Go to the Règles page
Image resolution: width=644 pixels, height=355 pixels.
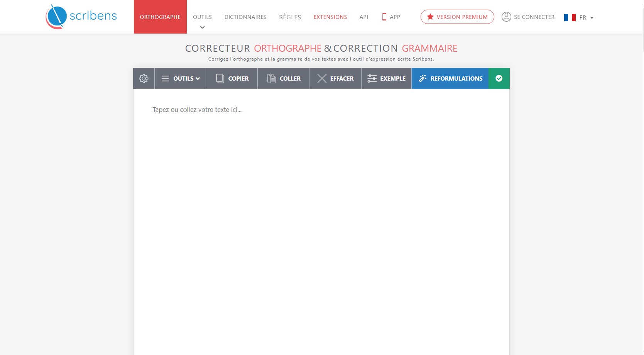coord(290,17)
